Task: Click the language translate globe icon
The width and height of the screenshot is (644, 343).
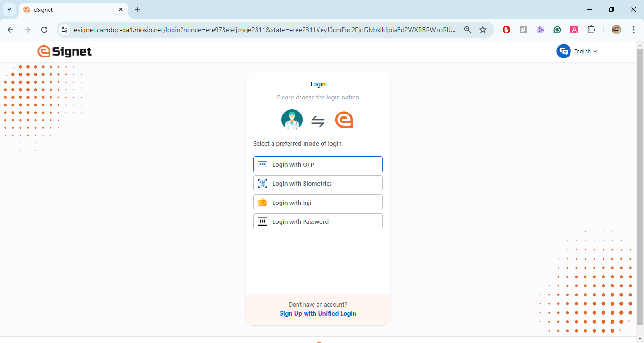Action: click(x=563, y=51)
